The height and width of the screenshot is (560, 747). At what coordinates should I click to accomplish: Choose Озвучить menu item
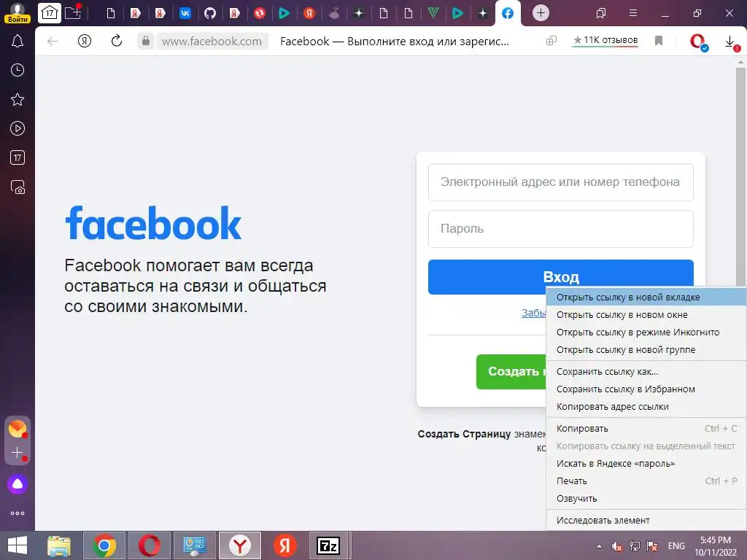click(646, 499)
